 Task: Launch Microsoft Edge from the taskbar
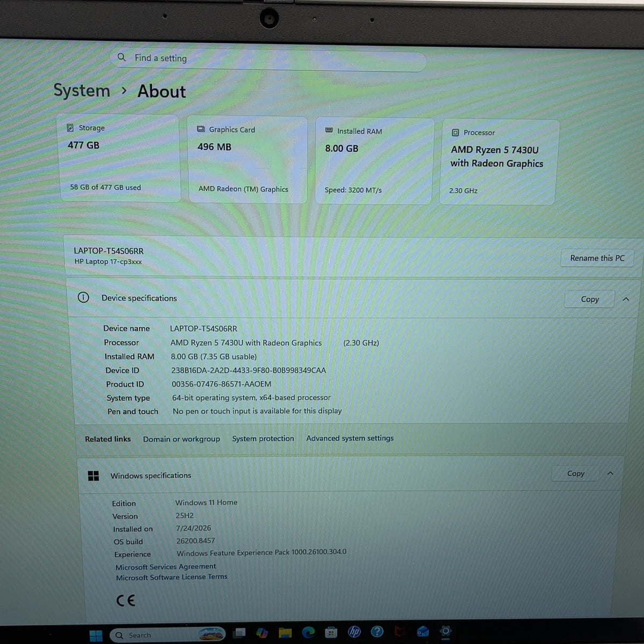308,632
